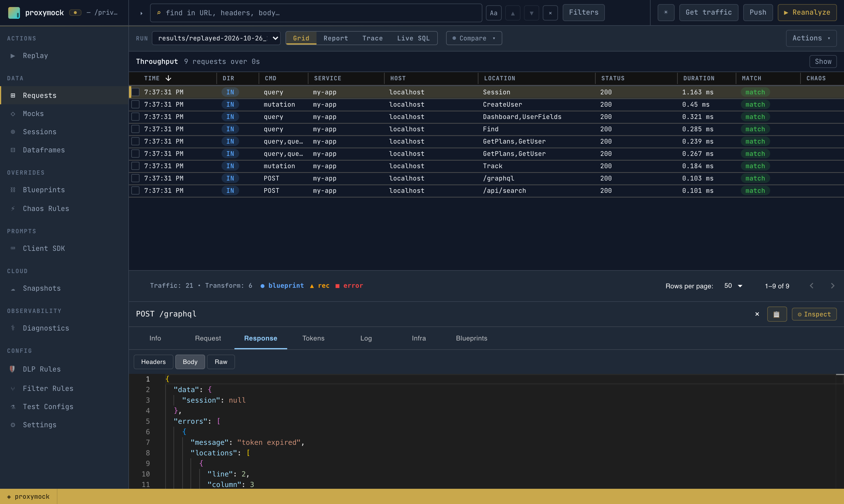Check the CreateUser request row checkbox

pyautogui.click(x=135, y=104)
